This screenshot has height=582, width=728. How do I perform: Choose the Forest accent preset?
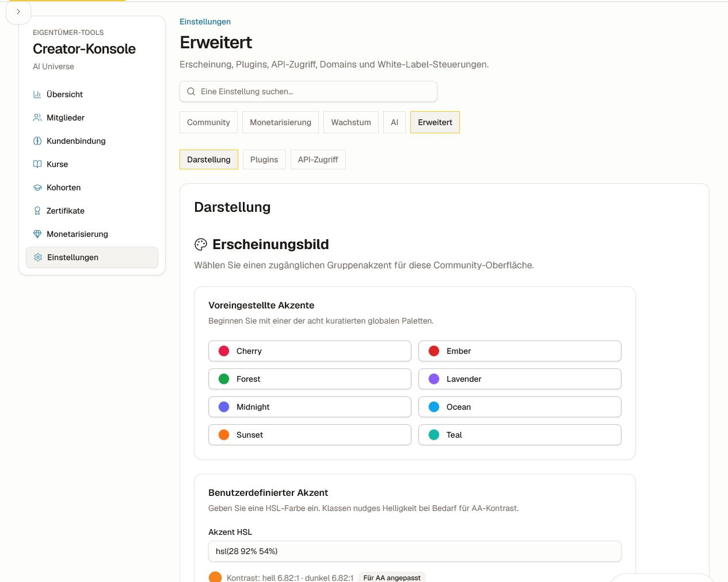(x=310, y=379)
